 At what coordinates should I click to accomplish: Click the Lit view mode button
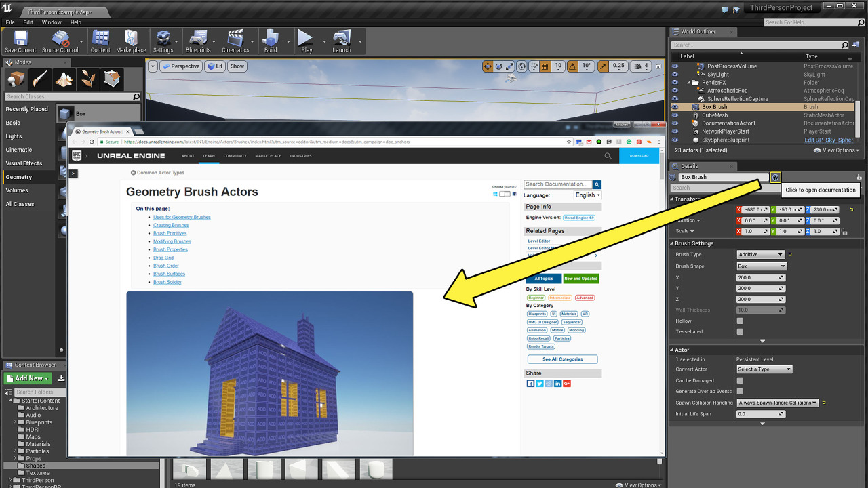click(216, 66)
